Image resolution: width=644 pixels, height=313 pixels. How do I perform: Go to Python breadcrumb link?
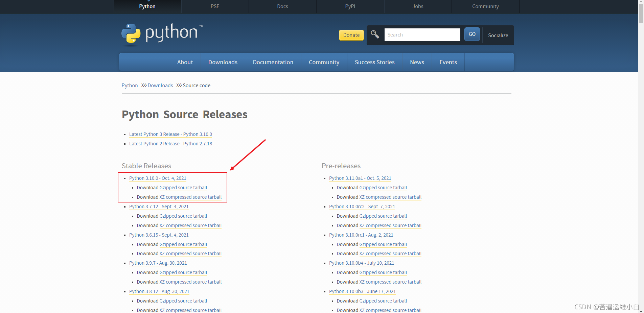[x=130, y=86]
